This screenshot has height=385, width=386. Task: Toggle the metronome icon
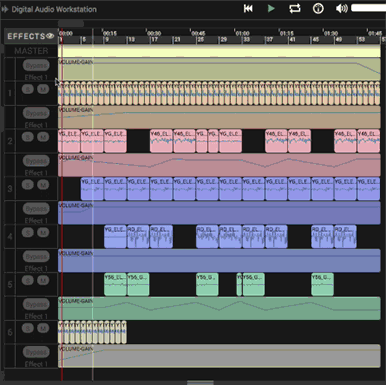click(318, 9)
